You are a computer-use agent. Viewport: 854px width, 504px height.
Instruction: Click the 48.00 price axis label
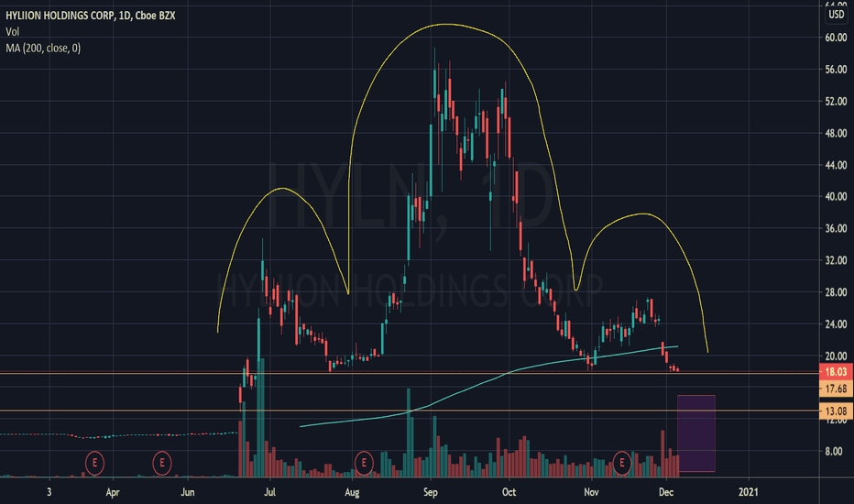point(836,133)
